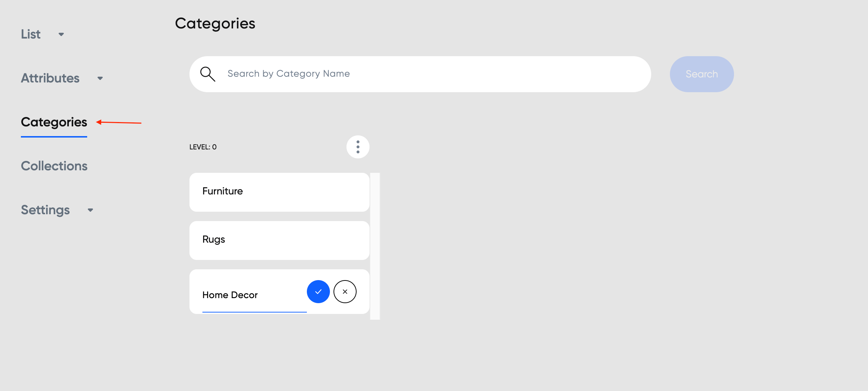
Task: Open the Settings sidebar menu
Action: (x=45, y=210)
